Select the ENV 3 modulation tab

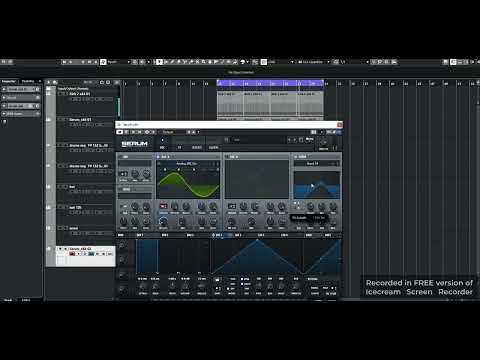coord(190,235)
